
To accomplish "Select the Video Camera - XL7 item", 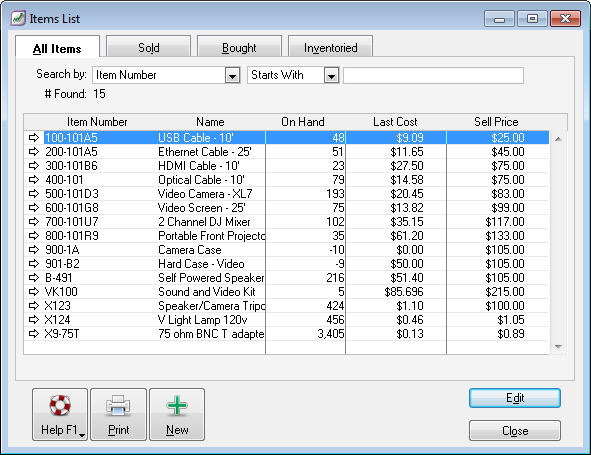I will click(205, 193).
